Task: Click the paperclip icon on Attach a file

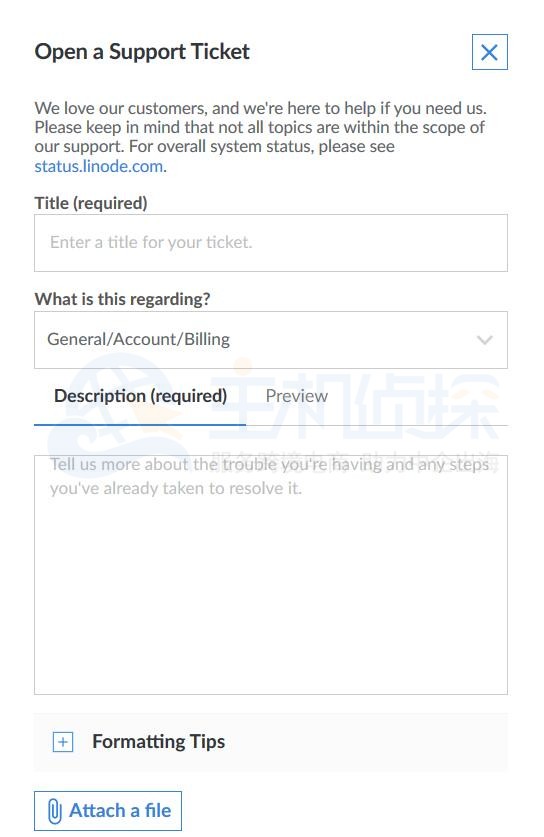Action: [x=54, y=811]
